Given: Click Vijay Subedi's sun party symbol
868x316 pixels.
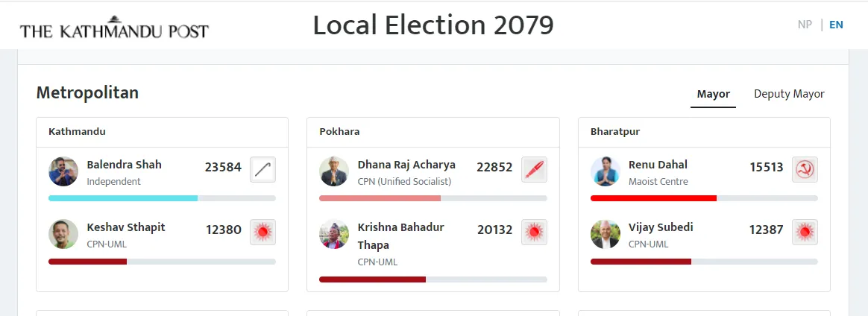Looking at the screenshot, I should [x=805, y=232].
